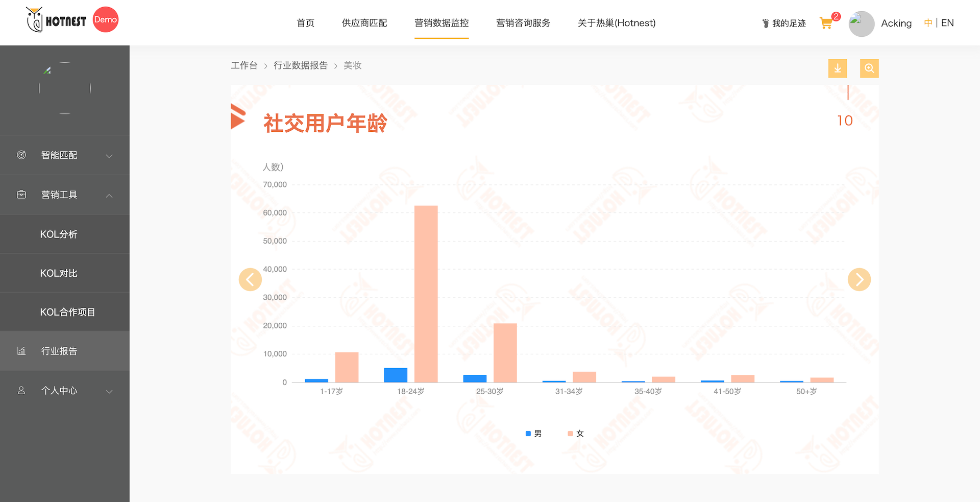Toggle the 男 series in chart legend
This screenshot has width=980, height=502.
click(533, 434)
